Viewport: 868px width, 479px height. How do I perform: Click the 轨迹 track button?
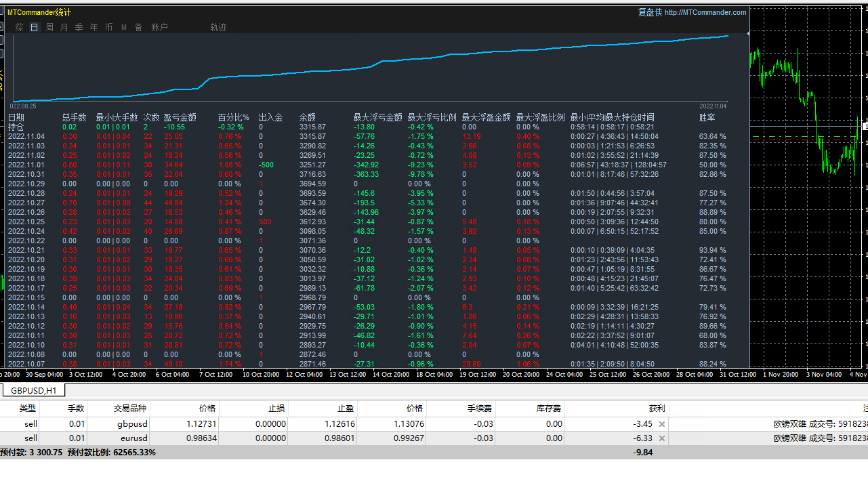pyautogui.click(x=218, y=27)
